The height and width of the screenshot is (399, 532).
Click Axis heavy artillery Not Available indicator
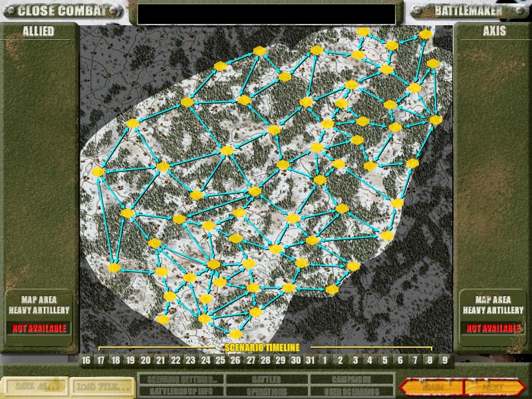pyautogui.click(x=493, y=329)
